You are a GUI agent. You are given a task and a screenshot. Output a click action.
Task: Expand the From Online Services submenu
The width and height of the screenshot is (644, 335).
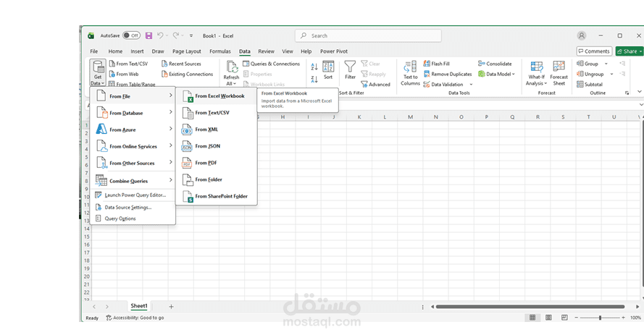[x=133, y=146]
